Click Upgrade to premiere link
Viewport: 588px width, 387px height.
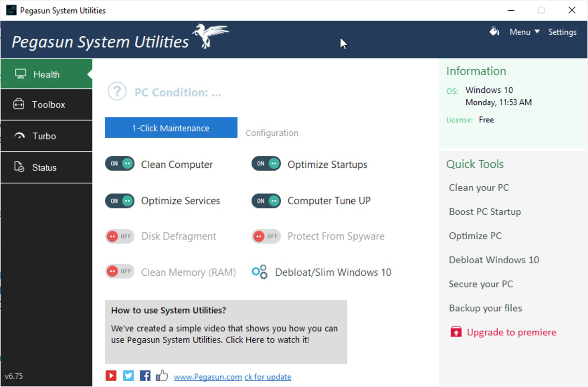click(511, 332)
